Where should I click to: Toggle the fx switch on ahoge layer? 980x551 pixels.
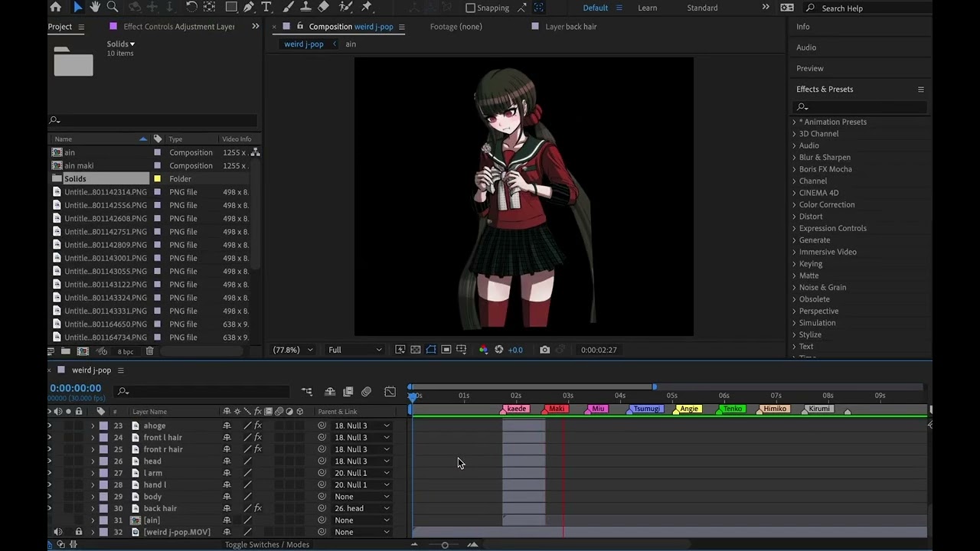[258, 425]
